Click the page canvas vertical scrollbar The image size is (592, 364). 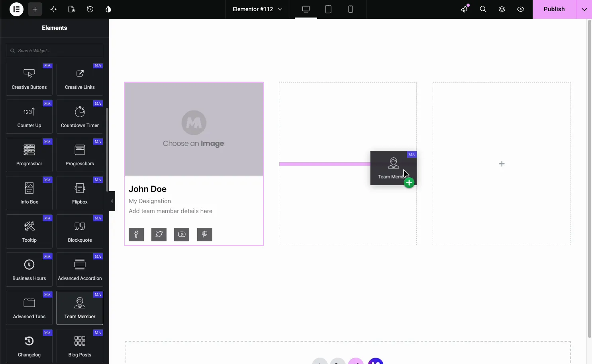590,179
